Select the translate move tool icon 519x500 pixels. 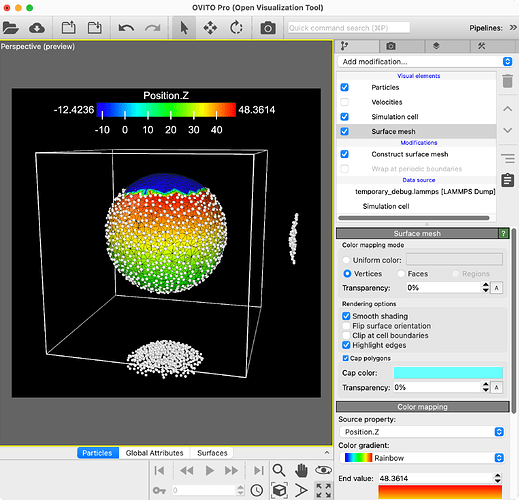point(210,28)
